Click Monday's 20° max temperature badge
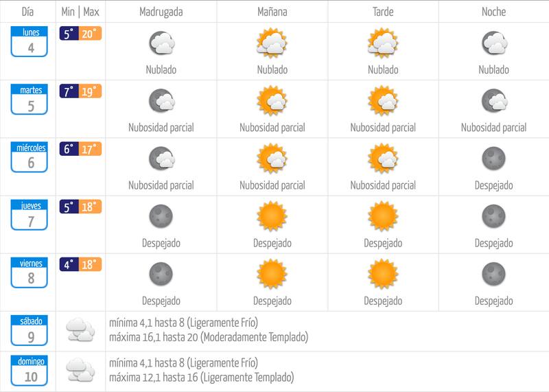This screenshot has height=392, width=549. click(x=91, y=33)
